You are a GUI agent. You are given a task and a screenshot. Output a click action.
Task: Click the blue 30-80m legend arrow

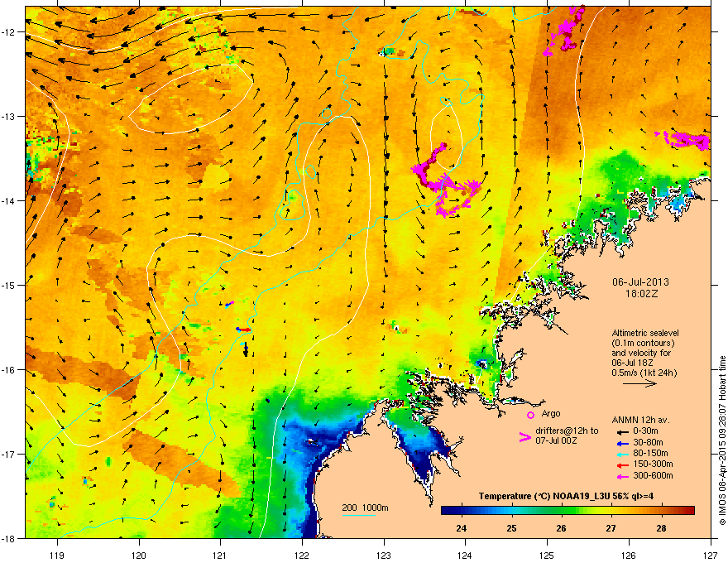click(x=622, y=443)
